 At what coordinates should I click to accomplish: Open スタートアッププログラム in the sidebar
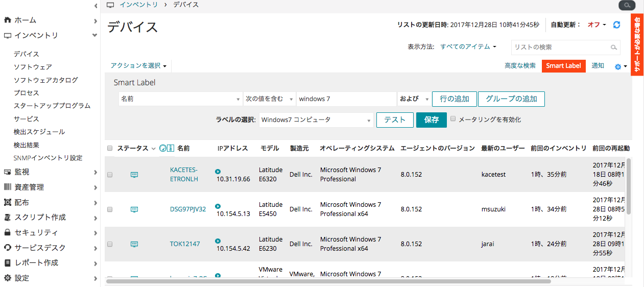point(52,106)
